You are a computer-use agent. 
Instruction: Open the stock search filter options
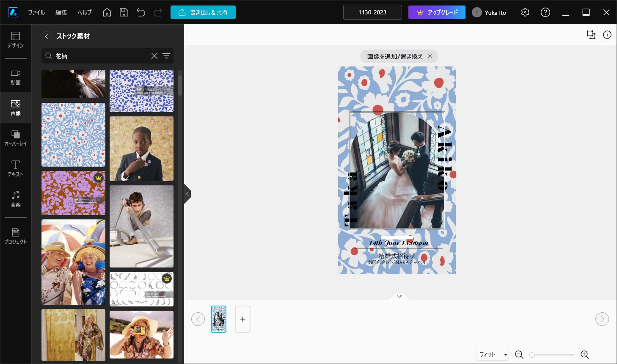pos(166,56)
